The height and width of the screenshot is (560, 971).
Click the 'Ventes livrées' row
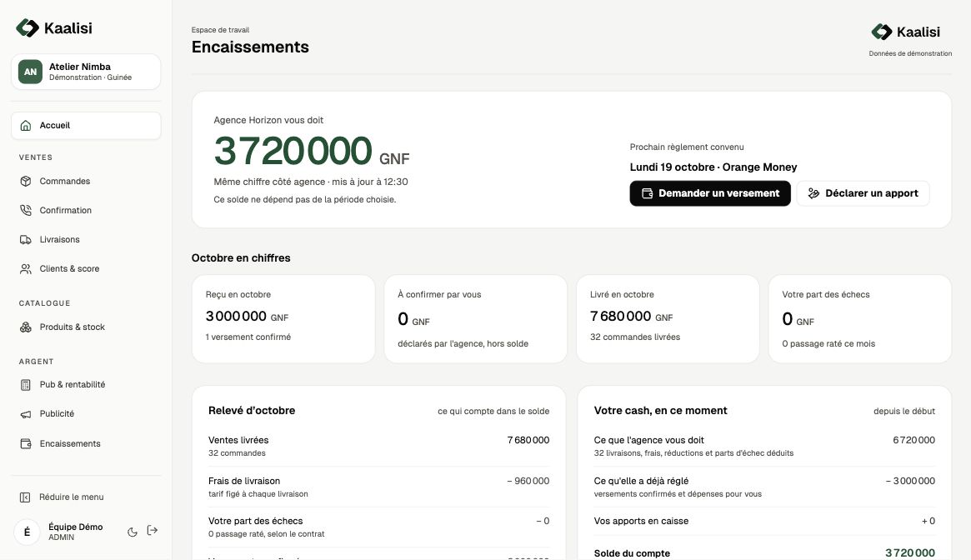click(x=379, y=446)
